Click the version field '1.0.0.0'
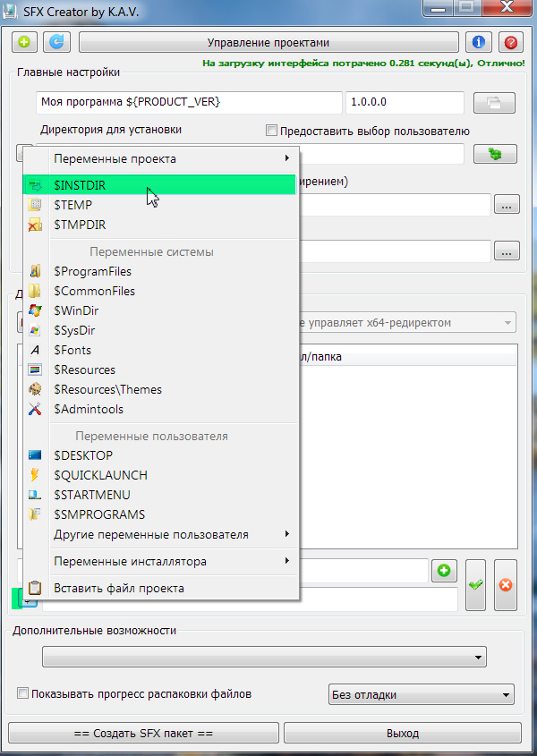537x756 pixels. point(405,102)
